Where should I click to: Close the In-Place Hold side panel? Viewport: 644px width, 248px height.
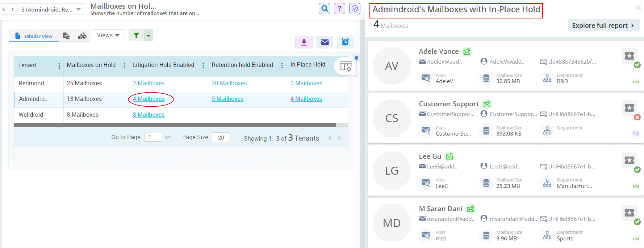click(x=638, y=8)
